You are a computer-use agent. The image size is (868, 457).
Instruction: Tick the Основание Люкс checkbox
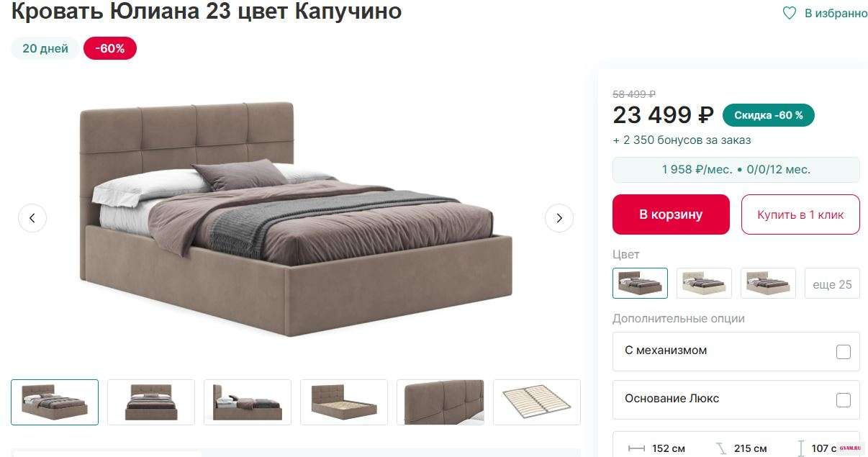844,400
